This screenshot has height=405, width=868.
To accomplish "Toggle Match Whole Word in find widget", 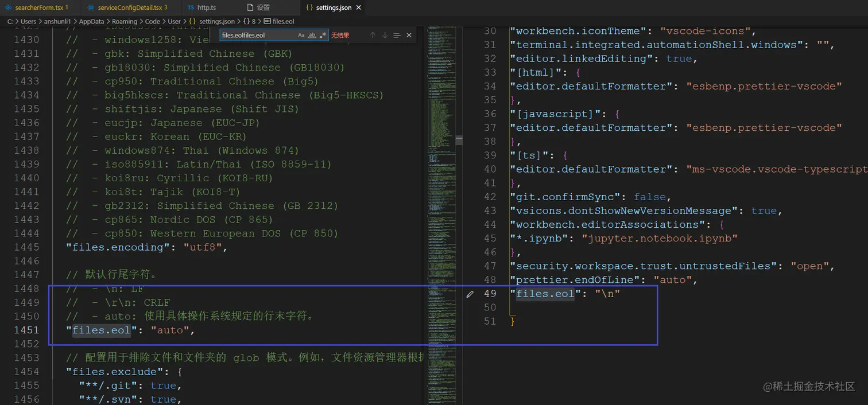I will [312, 35].
